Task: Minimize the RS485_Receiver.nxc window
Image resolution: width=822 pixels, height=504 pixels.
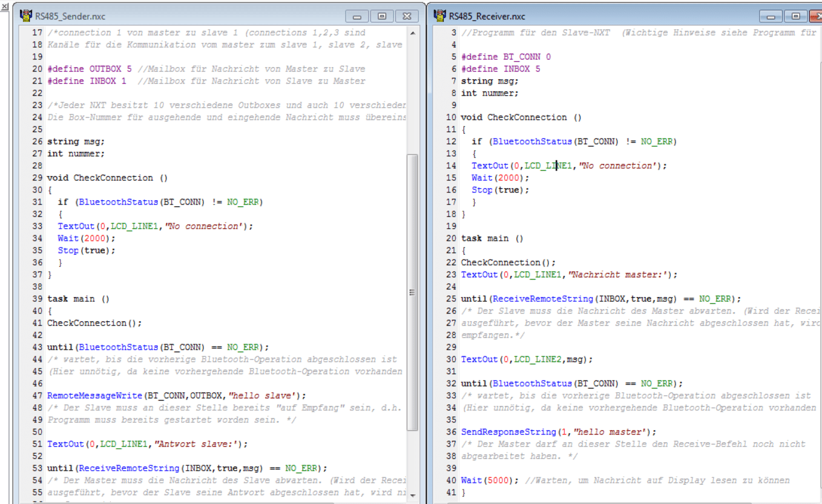Action: [x=771, y=16]
